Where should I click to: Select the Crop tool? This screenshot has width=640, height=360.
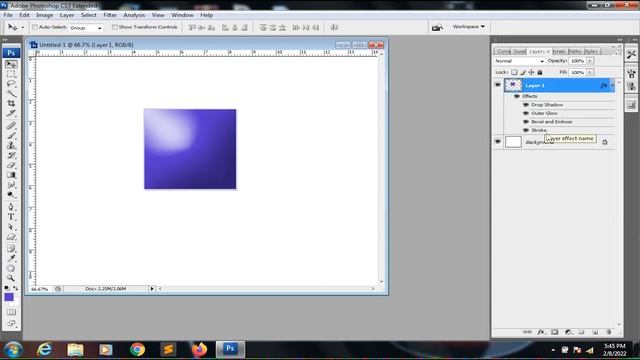[11, 103]
